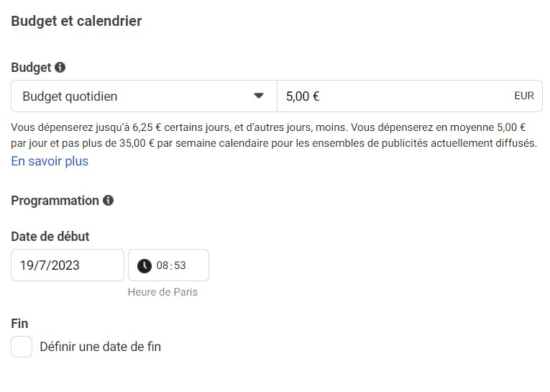550x392 pixels.
Task: Select the hour value 08 in time field
Action: (162, 265)
